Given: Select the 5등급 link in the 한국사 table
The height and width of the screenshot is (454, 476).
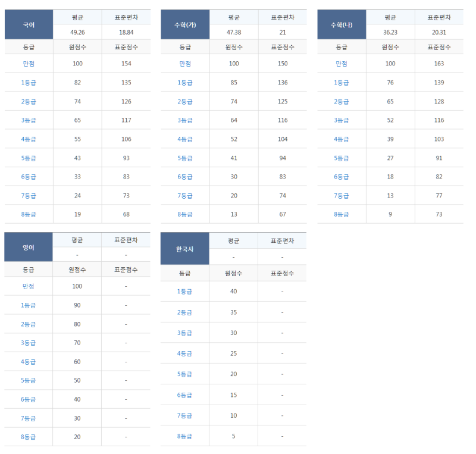Looking at the screenshot, I should click(184, 374).
